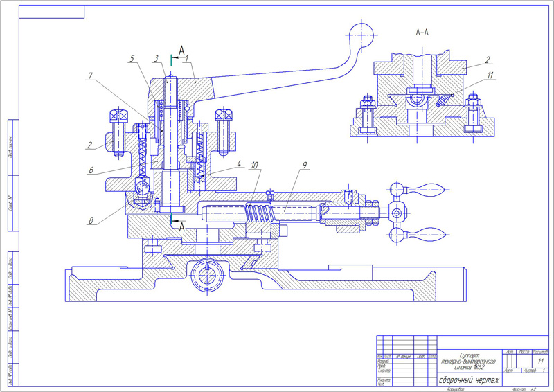This screenshot has width=554, height=392.
Task: Click the 'Взам. инв. №' side stamp
Action: [x=11, y=319]
